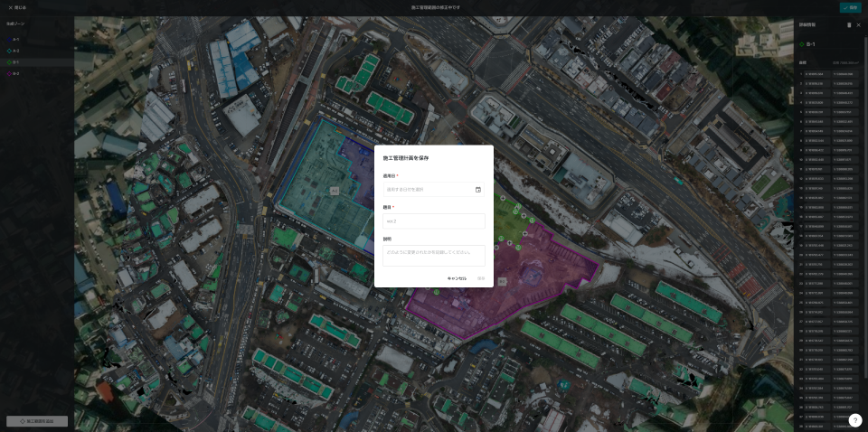Click the 閉じる close button at top left
Viewport: 868px width, 432px height.
[17, 7]
